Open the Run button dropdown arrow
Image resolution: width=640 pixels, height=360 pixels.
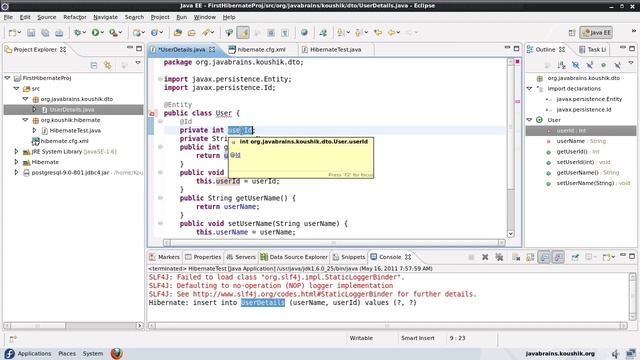pos(102,33)
